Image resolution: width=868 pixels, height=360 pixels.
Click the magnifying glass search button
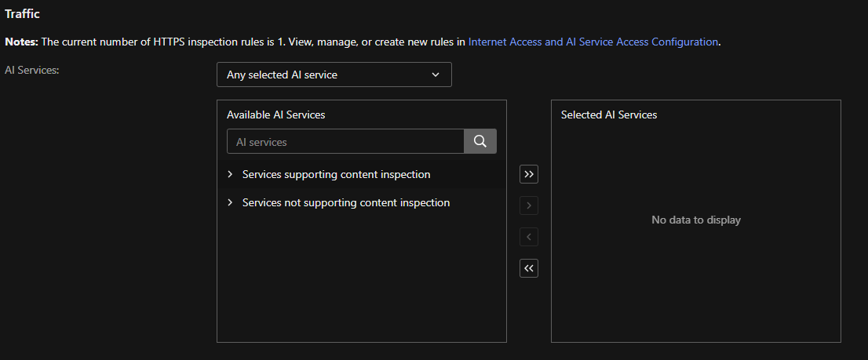point(480,141)
